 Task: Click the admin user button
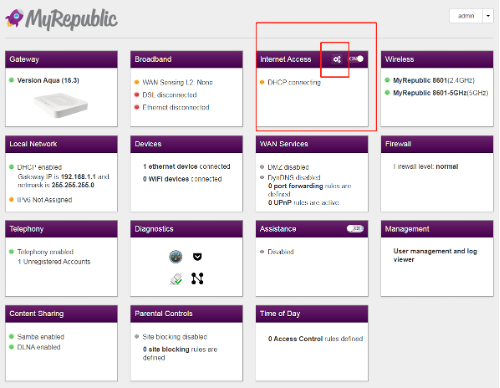(x=466, y=16)
